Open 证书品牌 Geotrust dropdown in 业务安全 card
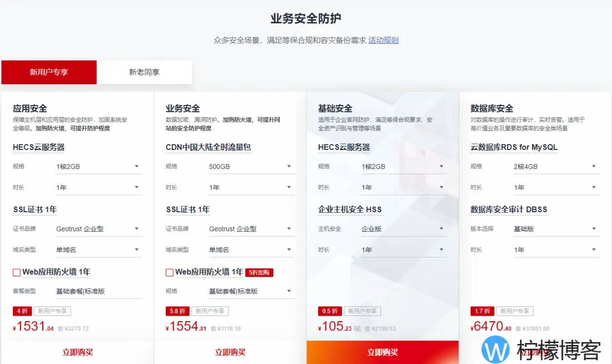 point(252,229)
